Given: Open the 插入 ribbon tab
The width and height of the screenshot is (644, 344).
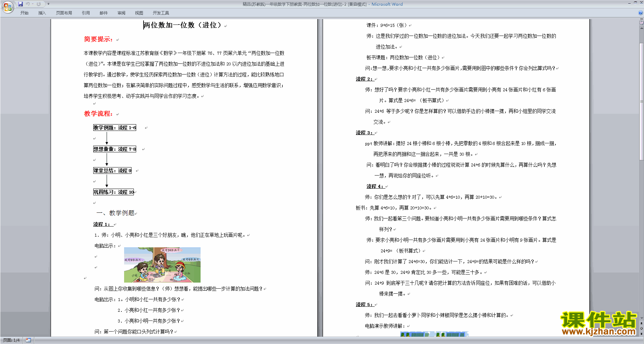Looking at the screenshot, I should pos(42,13).
